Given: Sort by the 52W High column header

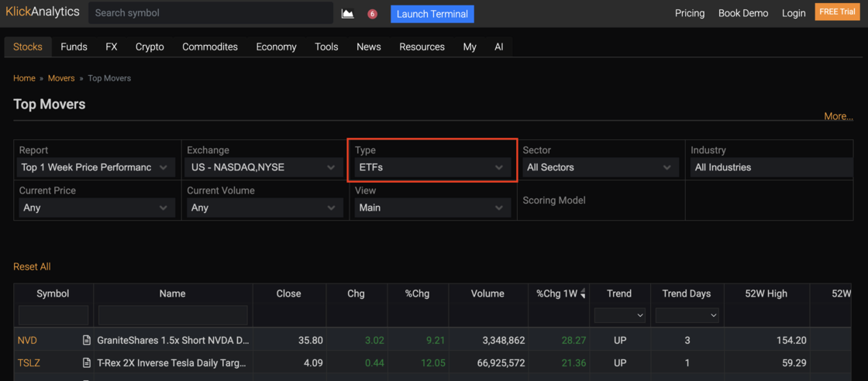Looking at the screenshot, I should pos(766,293).
